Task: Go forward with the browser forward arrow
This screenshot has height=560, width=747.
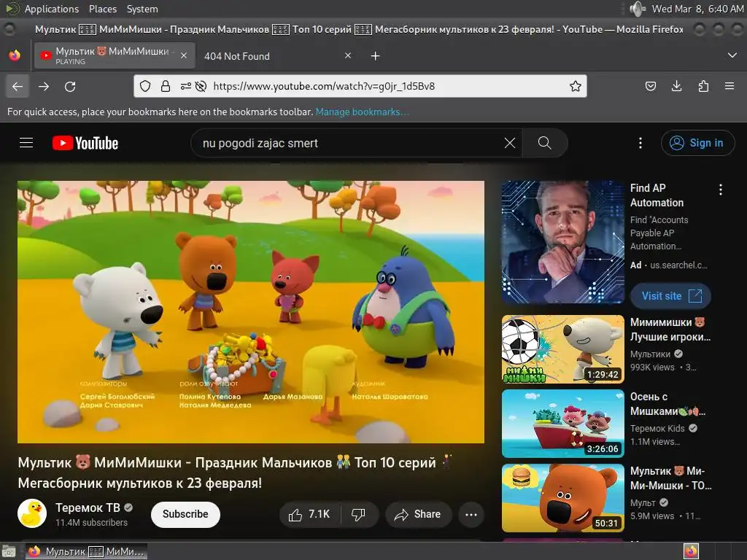Action: coord(44,86)
